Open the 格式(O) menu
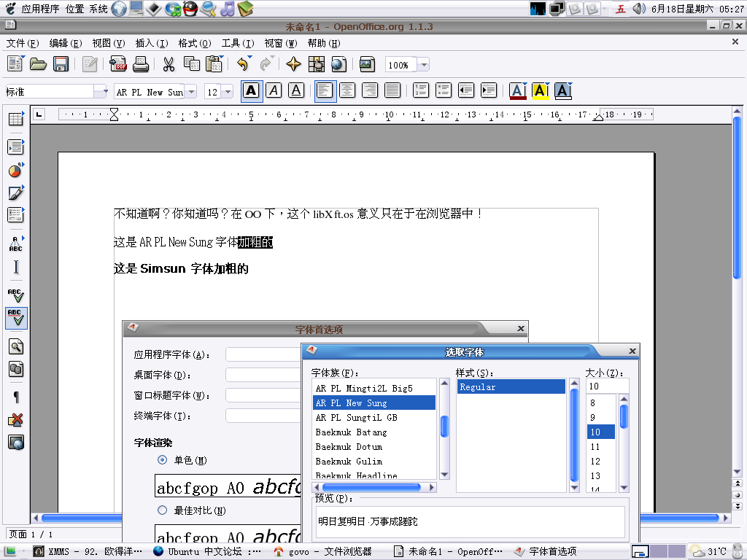The width and height of the screenshot is (747, 560). click(194, 43)
